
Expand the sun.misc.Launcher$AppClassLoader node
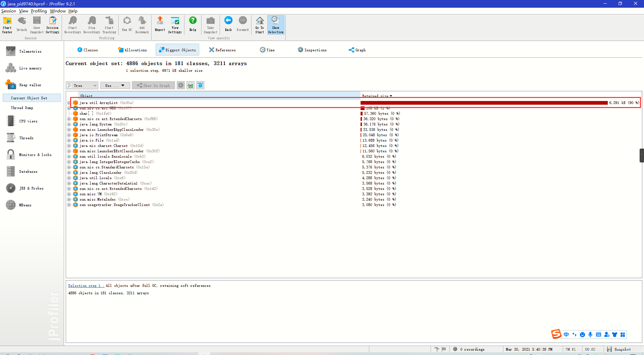click(x=69, y=130)
